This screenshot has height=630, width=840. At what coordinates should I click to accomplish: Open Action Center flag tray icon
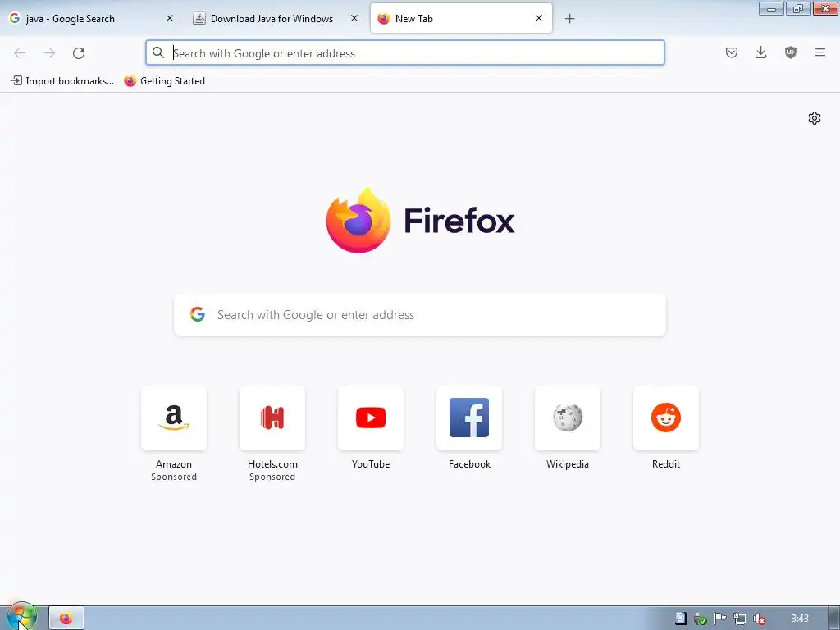point(719,619)
